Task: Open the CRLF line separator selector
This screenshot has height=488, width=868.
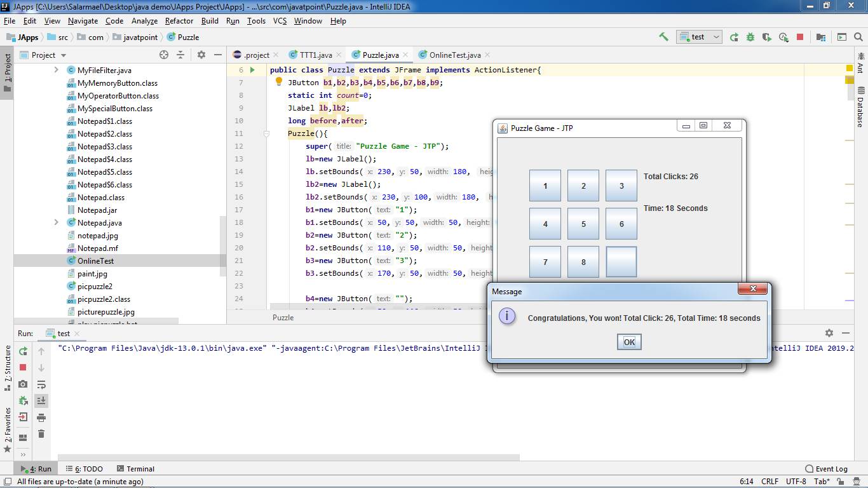Action: click(770, 482)
